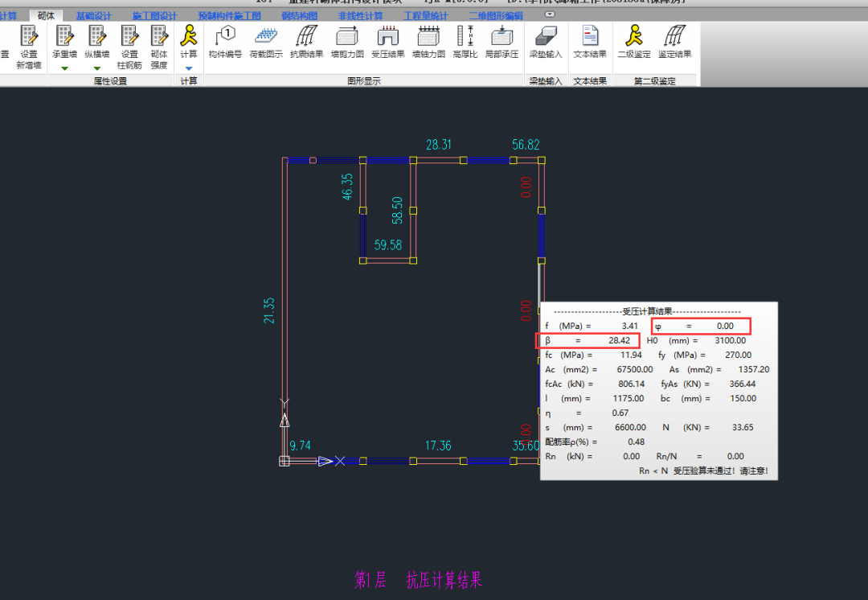The height and width of the screenshot is (600, 868).
Task: Expand the 纵横墙 green dropdown arrow
Action: click(x=97, y=68)
